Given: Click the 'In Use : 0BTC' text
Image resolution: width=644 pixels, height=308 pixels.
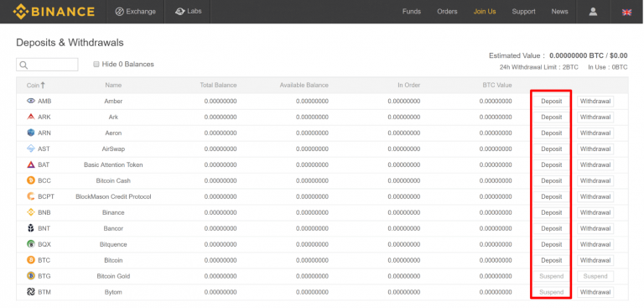Looking at the screenshot, I should [x=608, y=67].
